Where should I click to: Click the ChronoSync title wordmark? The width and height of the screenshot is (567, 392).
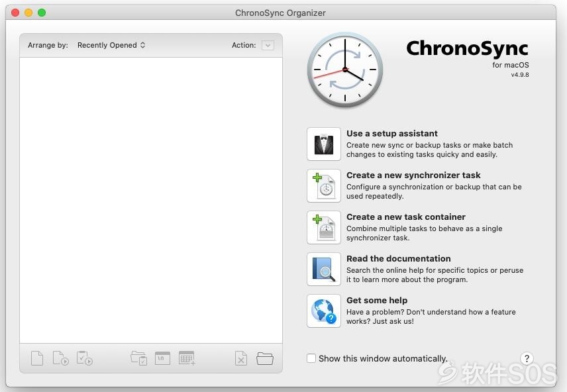point(467,48)
